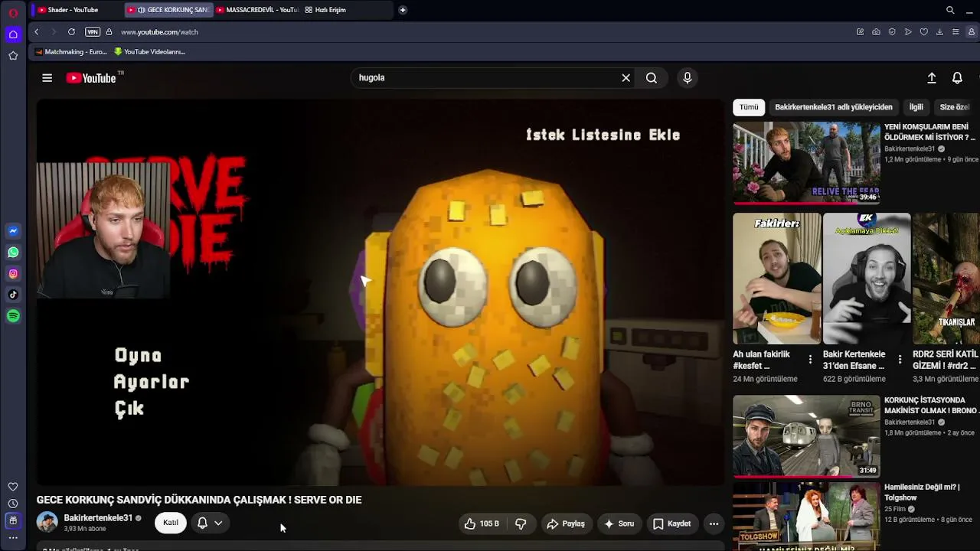This screenshot has height=551, width=980.
Task: Open the History clock in sidebar
Action: point(13,504)
